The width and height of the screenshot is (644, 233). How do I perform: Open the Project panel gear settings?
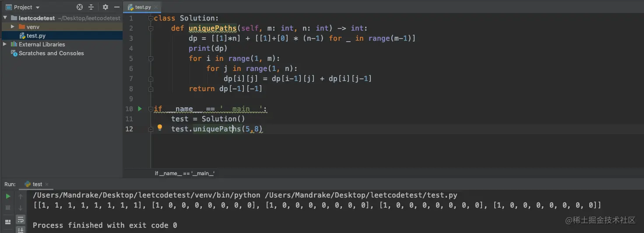click(105, 7)
